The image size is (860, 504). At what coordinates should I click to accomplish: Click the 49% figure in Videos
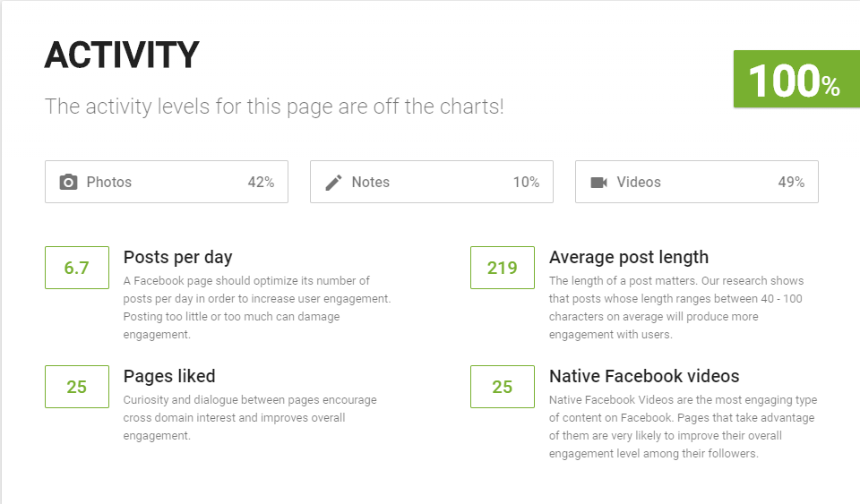coord(791,183)
